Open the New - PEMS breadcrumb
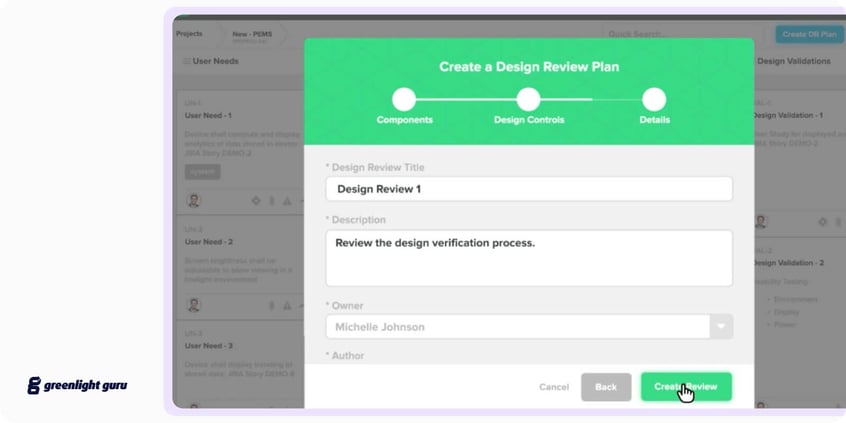This screenshot has height=423, width=846. tap(252, 34)
